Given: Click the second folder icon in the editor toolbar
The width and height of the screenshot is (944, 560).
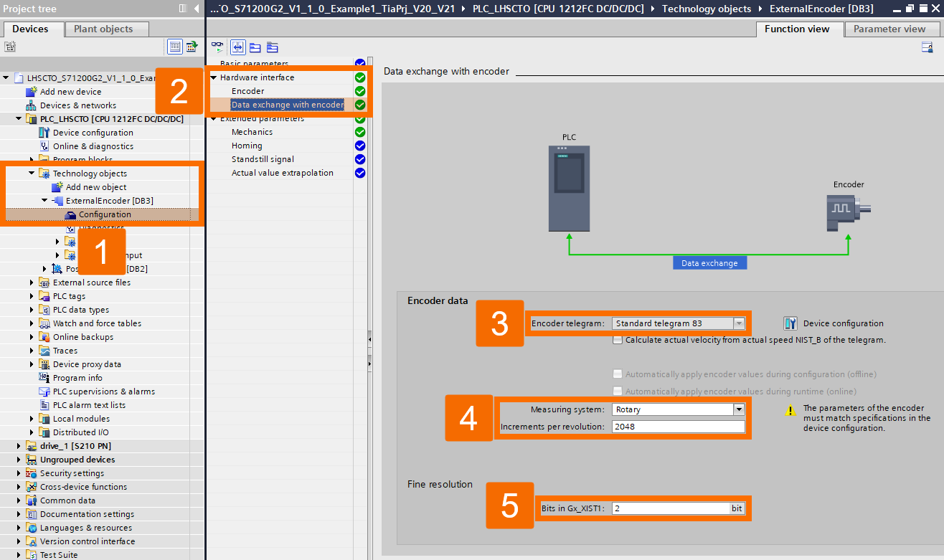Looking at the screenshot, I should (273, 47).
